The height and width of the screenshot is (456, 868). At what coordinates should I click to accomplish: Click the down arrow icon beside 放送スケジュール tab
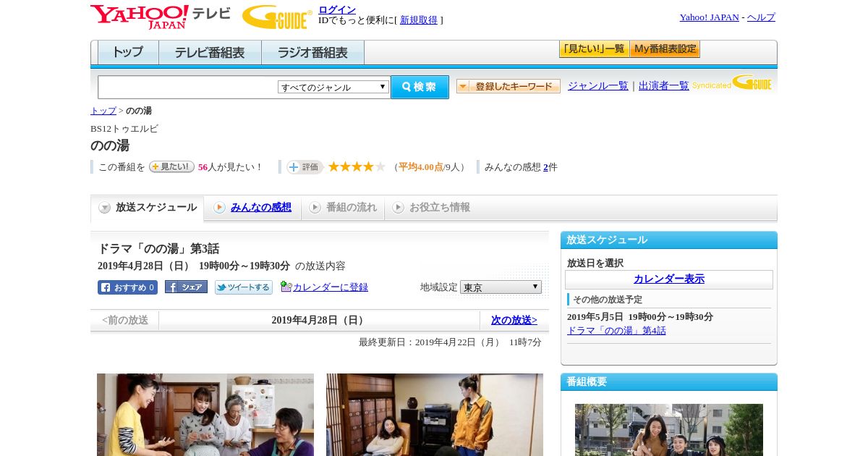105,208
